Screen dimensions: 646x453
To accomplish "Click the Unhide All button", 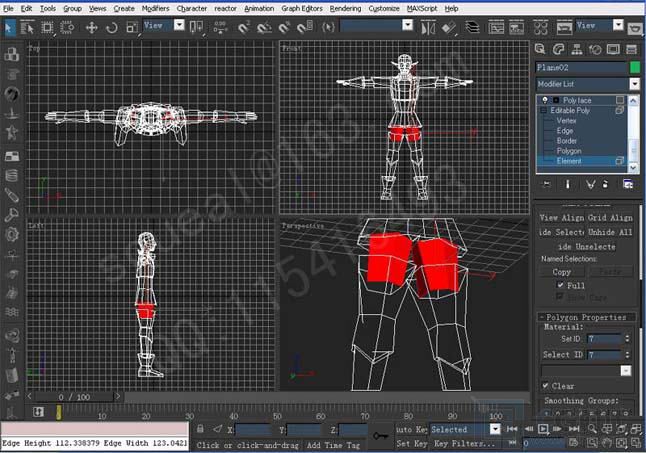I will (x=610, y=232).
